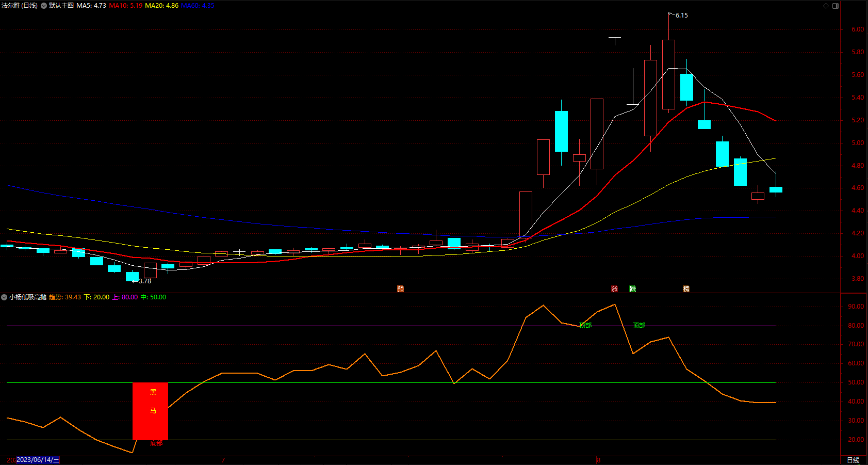The image size is (868, 465).
Task: Click the 小杨低吸高抛 indicator name
Action: click(28, 297)
